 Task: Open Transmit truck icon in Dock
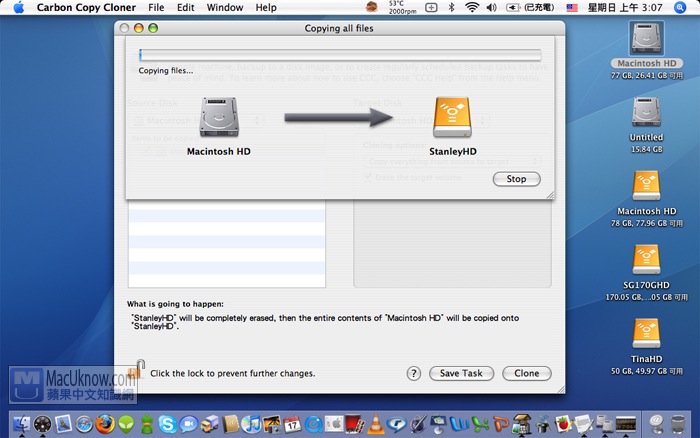tap(209, 424)
